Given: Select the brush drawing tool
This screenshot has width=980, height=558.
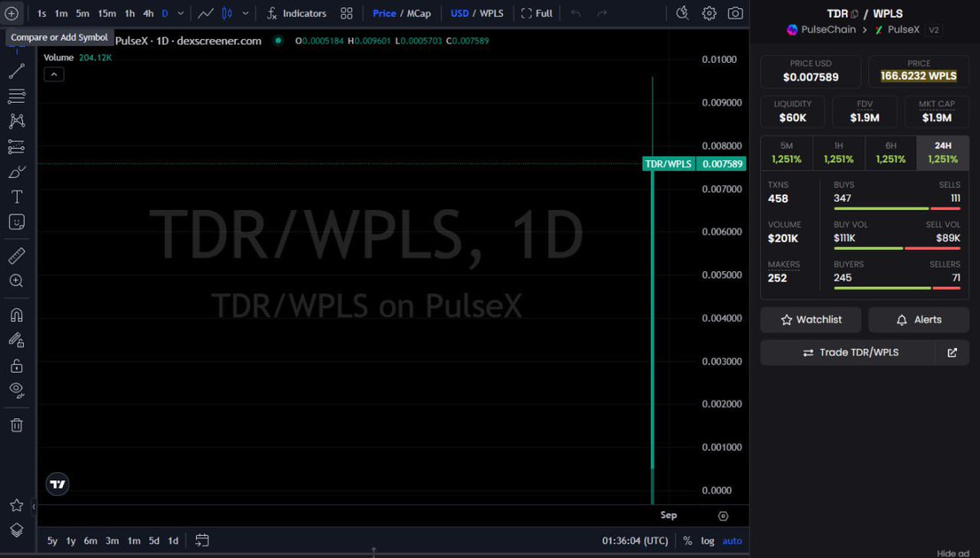Looking at the screenshot, I should coord(16,172).
